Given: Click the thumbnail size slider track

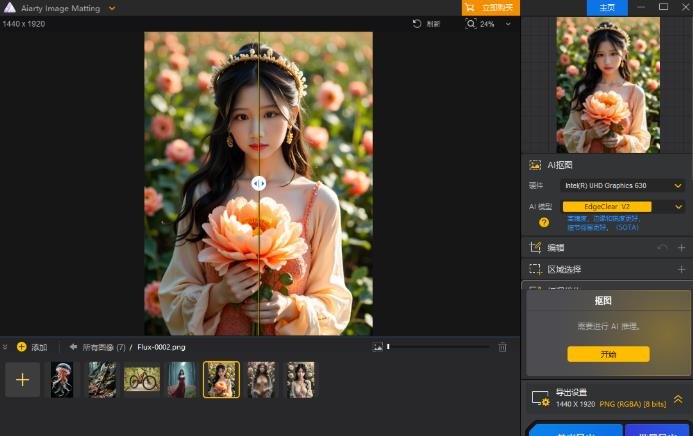Looking at the screenshot, I should (x=438, y=347).
